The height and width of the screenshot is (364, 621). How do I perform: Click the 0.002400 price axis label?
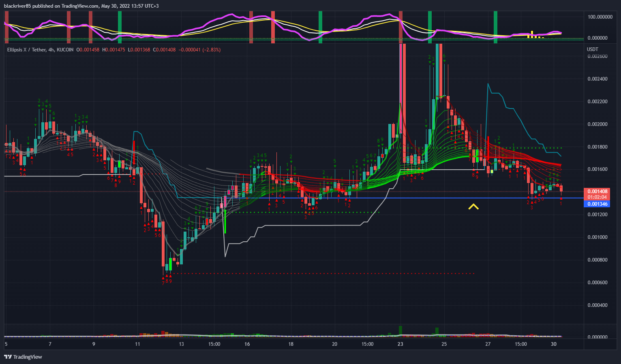click(597, 79)
